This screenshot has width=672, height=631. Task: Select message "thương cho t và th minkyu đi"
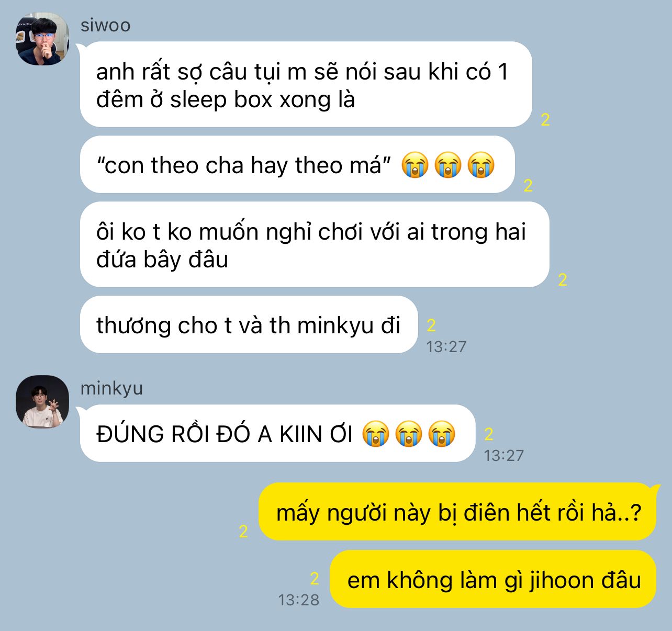(x=249, y=324)
